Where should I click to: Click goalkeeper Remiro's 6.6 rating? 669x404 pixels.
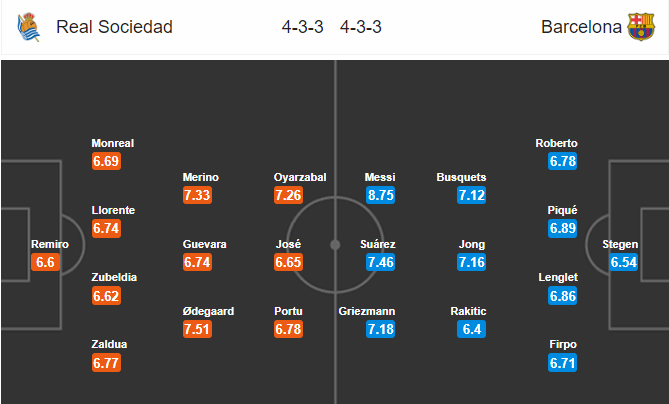click(45, 262)
